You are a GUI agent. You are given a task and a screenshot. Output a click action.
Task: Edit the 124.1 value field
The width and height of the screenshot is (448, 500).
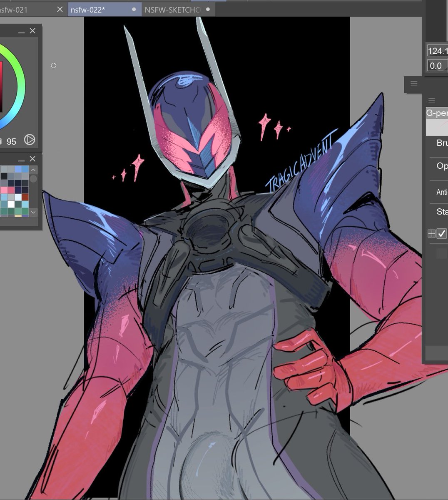437,51
